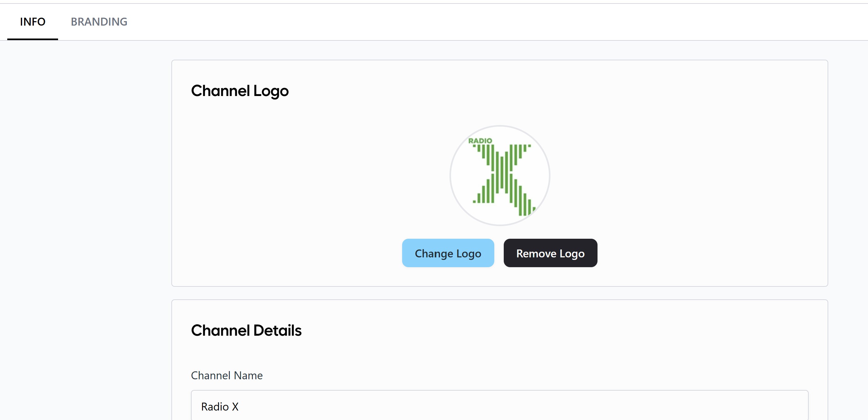The width and height of the screenshot is (868, 420).
Task: Select the INFO tab
Action: 33,22
